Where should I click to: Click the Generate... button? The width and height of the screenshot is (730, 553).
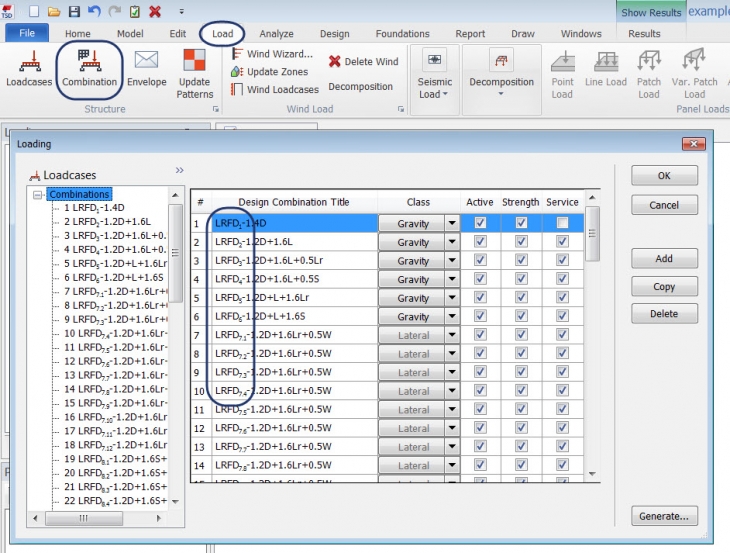[x=664, y=516]
